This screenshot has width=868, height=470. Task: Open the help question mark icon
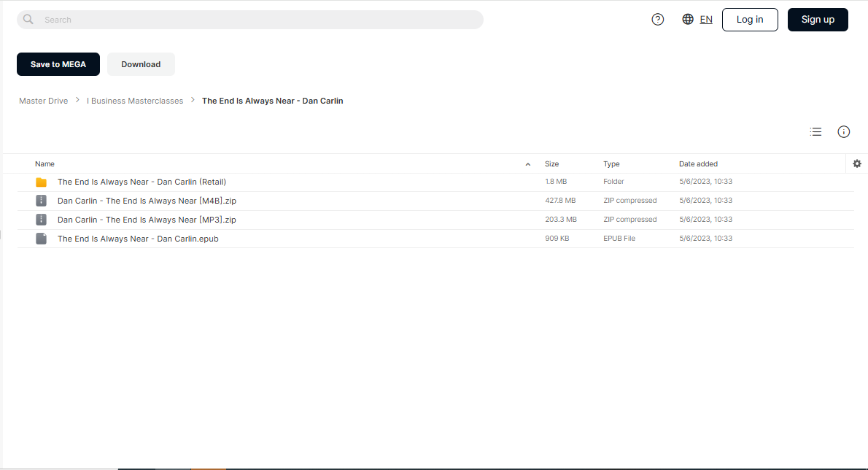pyautogui.click(x=658, y=20)
